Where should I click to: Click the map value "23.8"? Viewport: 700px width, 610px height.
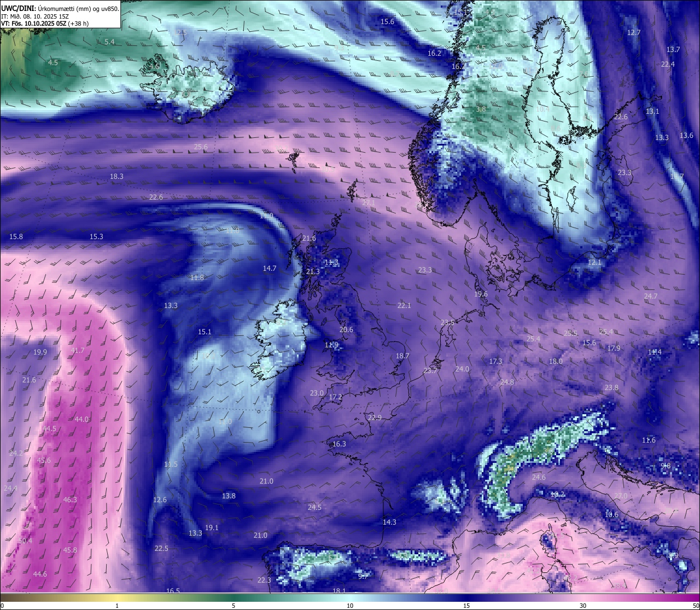tap(611, 388)
